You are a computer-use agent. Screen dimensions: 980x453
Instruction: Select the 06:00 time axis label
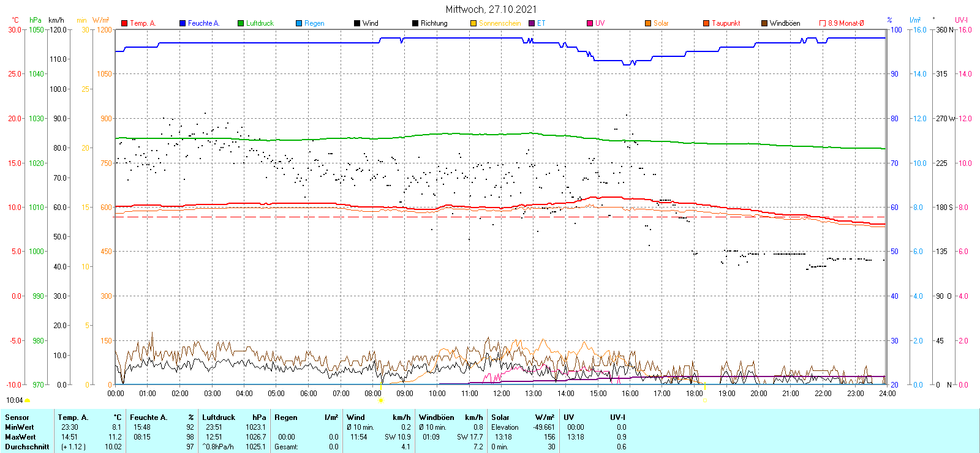coord(309,393)
